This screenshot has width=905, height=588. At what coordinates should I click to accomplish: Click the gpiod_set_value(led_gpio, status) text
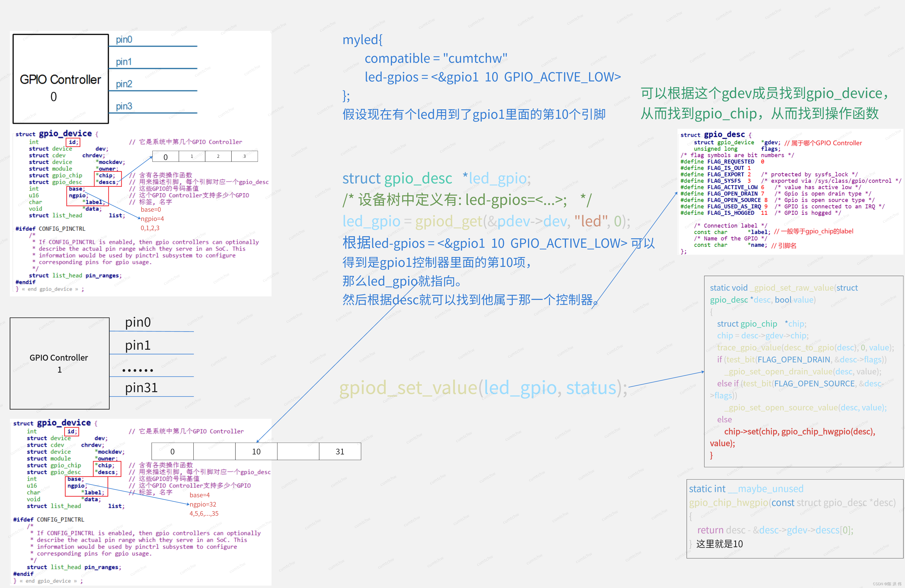click(483, 388)
